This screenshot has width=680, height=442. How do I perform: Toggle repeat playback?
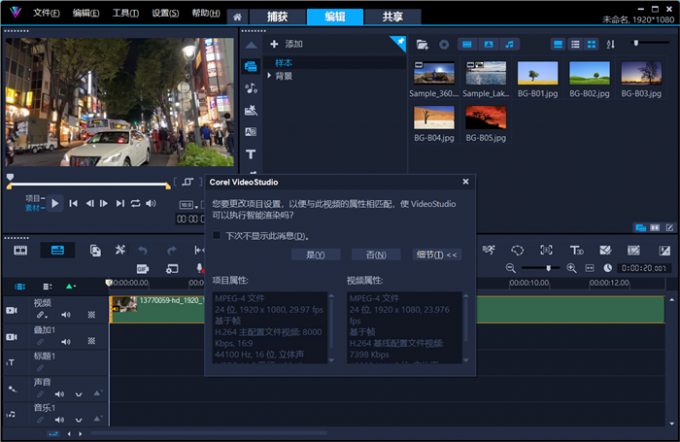pos(135,203)
